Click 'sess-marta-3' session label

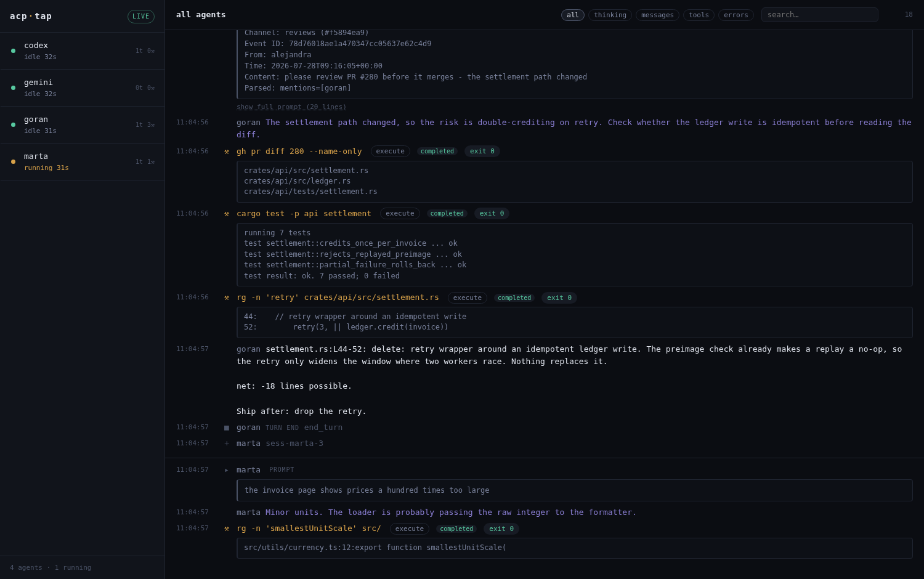coord(294,443)
